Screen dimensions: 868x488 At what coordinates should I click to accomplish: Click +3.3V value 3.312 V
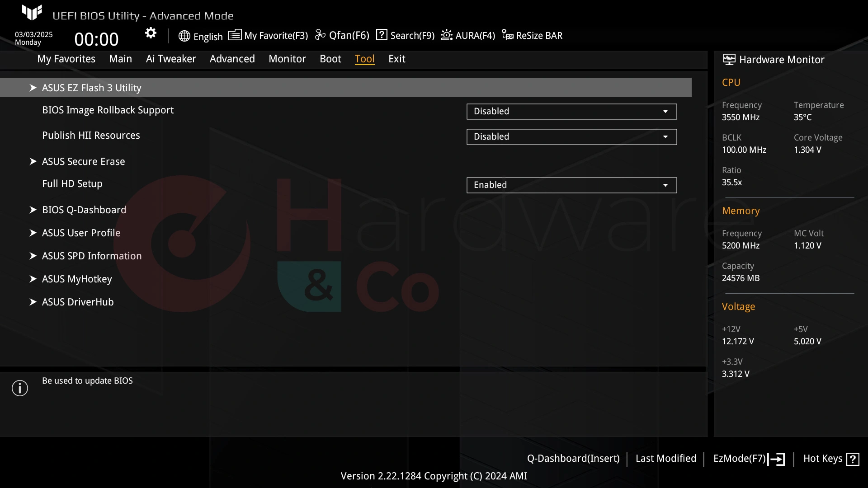(x=736, y=374)
